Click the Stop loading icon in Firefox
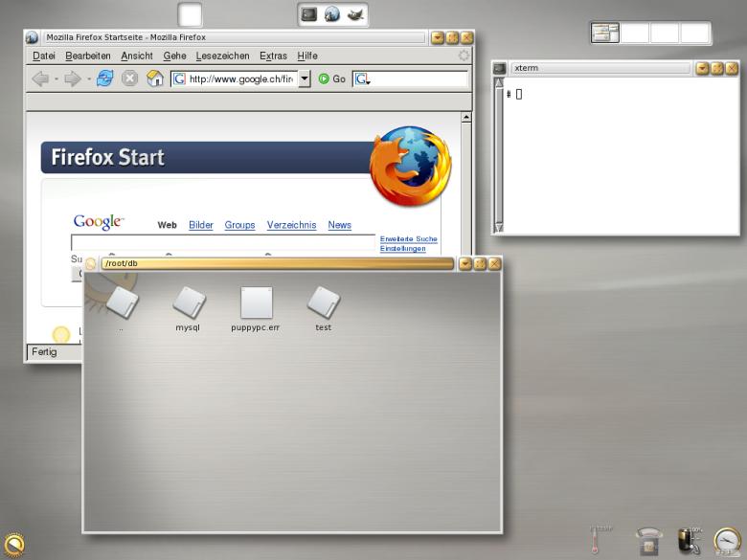Screen dimensions: 747x560 [x=129, y=78]
